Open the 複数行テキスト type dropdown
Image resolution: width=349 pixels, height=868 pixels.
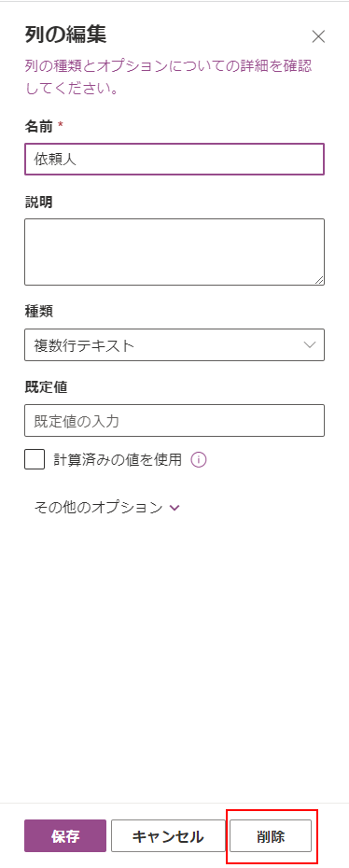pos(174,345)
